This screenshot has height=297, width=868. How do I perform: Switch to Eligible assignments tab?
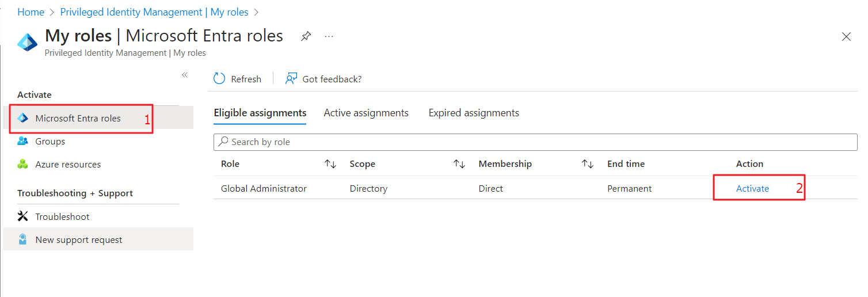point(260,113)
